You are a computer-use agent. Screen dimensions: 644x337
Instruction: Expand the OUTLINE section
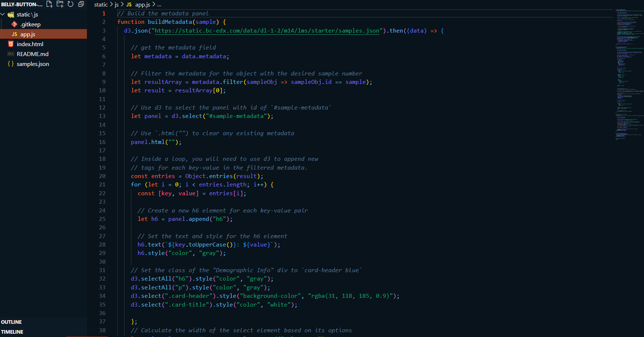pyautogui.click(x=11, y=322)
